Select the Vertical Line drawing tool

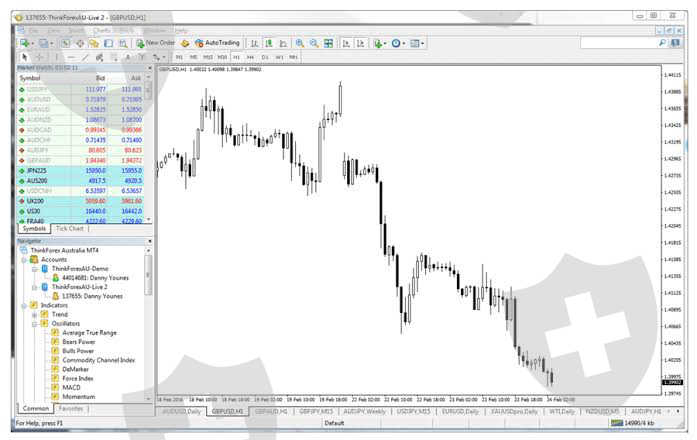(x=56, y=57)
